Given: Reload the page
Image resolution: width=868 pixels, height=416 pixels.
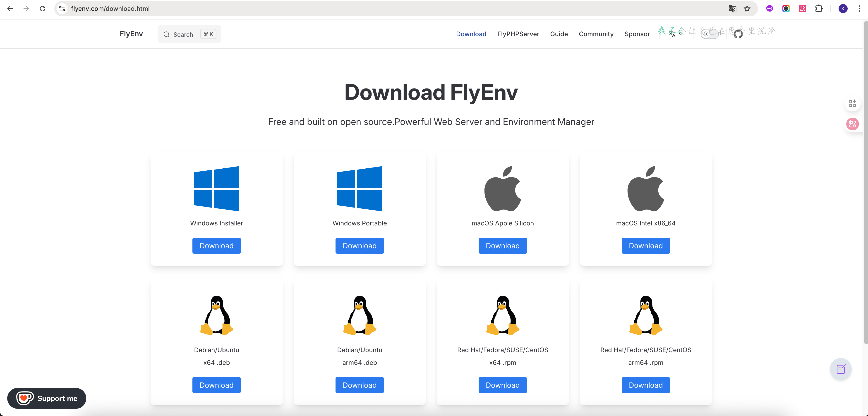Looking at the screenshot, I should [43, 9].
